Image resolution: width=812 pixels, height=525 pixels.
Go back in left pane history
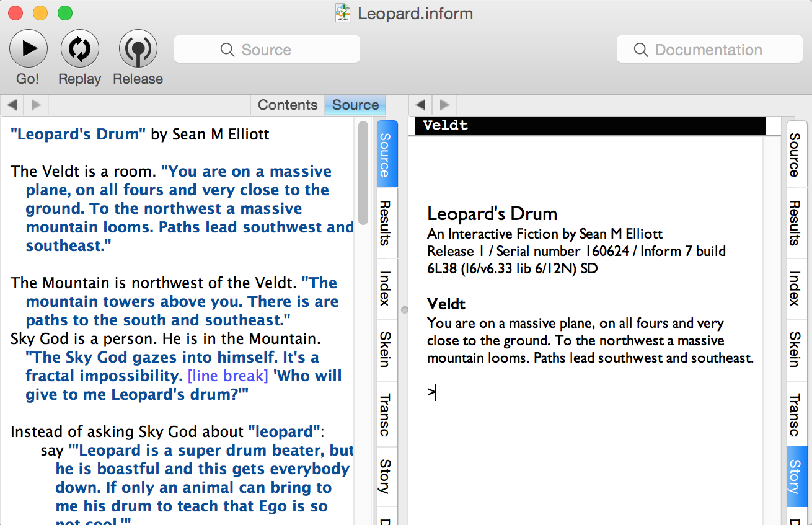coord(12,105)
